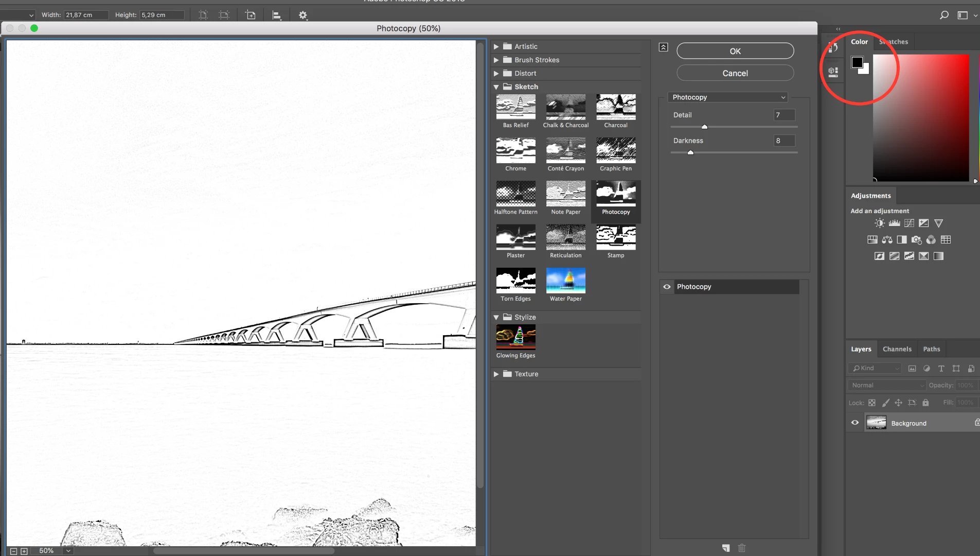
Task: Switch to the Channels tab
Action: pyautogui.click(x=897, y=349)
